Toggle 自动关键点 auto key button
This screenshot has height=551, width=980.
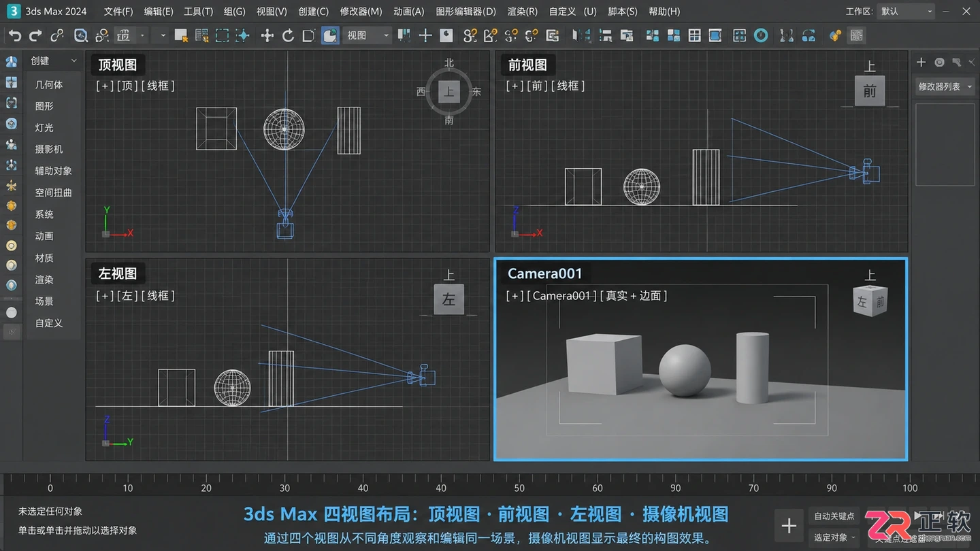point(834,516)
